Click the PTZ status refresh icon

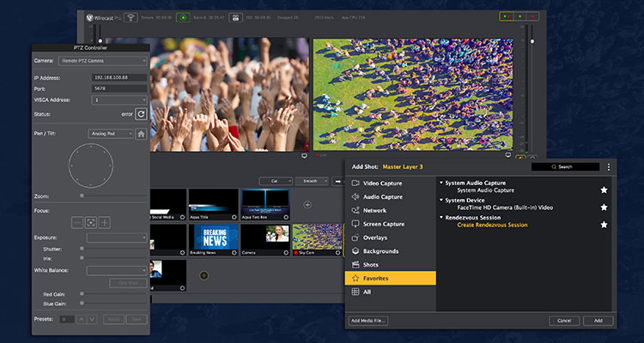[141, 113]
